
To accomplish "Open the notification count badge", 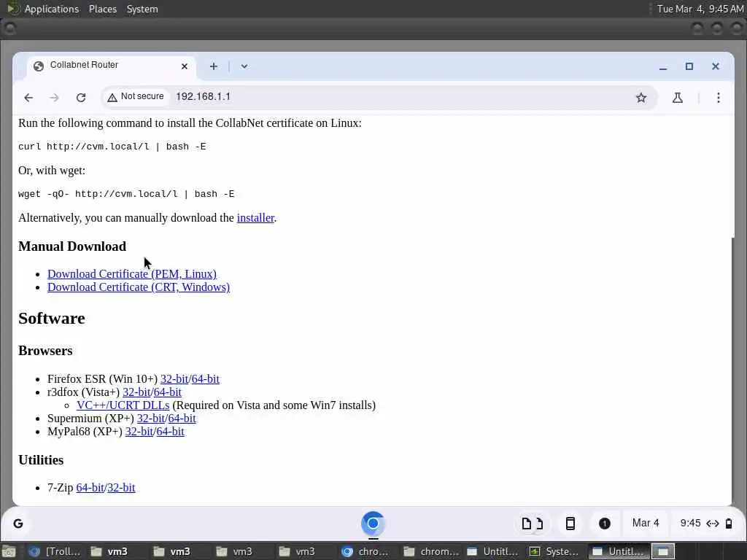I will tap(605, 524).
